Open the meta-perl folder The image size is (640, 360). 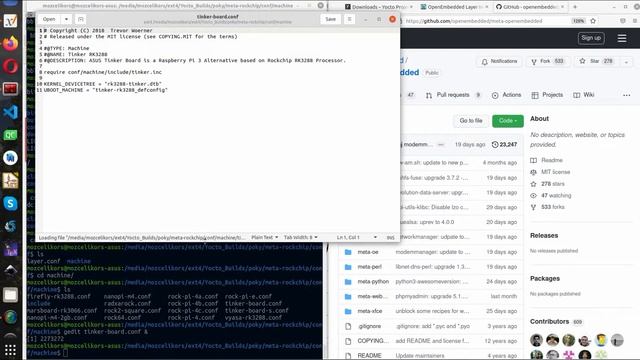click(x=369, y=267)
